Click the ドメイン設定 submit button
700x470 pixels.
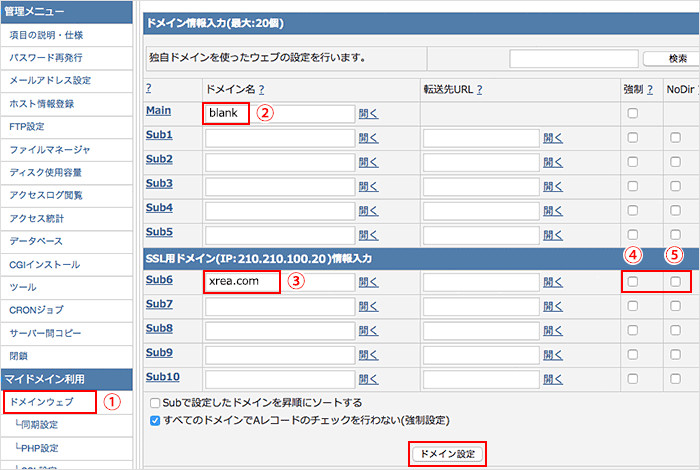[x=448, y=453]
